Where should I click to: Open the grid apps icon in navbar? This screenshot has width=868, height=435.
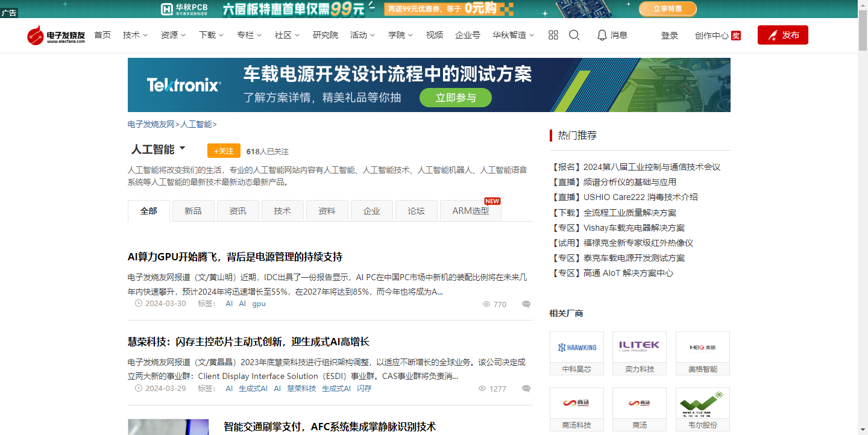tap(553, 35)
